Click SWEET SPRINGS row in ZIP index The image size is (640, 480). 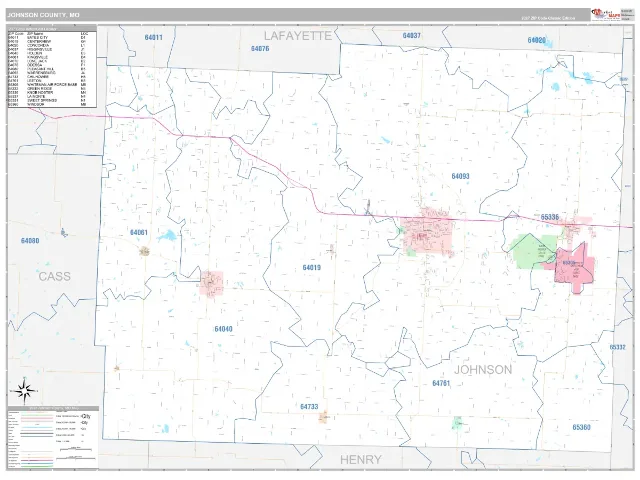click(47, 100)
